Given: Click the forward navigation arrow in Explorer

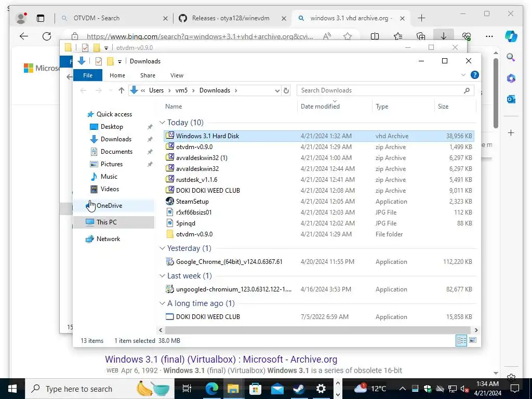Looking at the screenshot, I should [x=98, y=90].
